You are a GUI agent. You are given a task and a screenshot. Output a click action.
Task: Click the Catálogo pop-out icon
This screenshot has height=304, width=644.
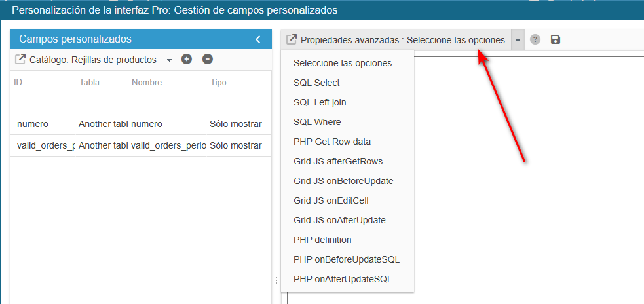[x=20, y=60]
